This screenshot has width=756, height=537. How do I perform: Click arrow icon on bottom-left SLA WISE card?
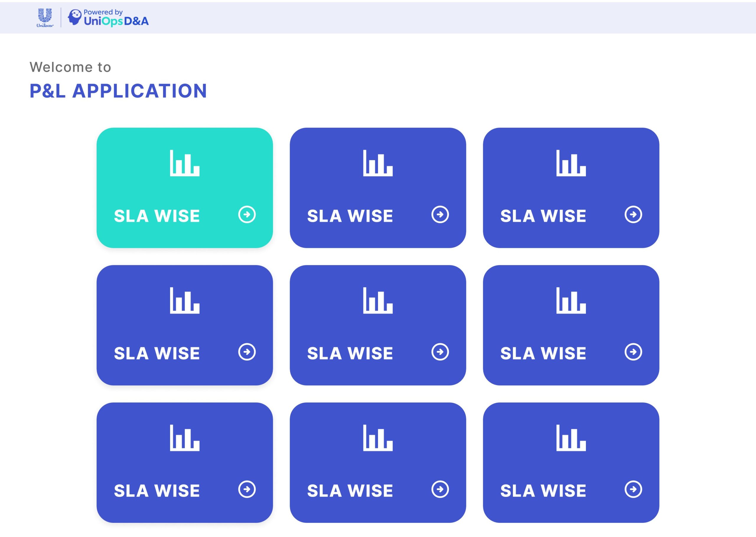247,489
